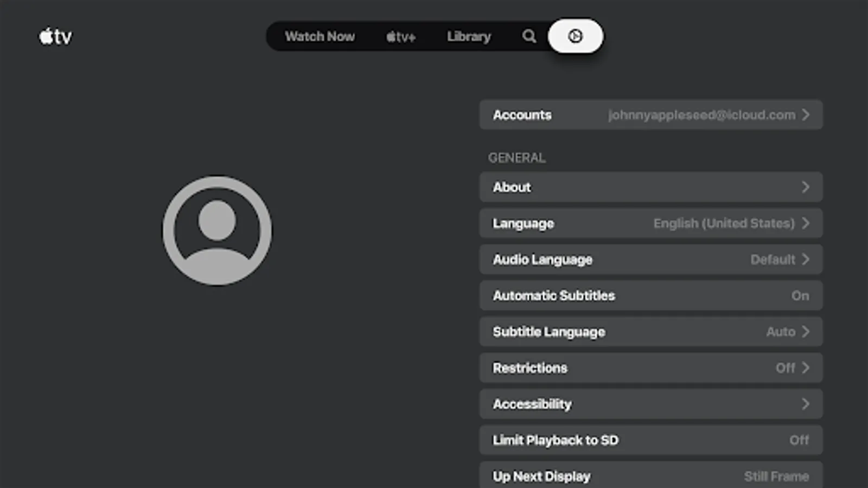Open the Search magnifier icon
Screen dimensions: 868x488
coord(529,36)
